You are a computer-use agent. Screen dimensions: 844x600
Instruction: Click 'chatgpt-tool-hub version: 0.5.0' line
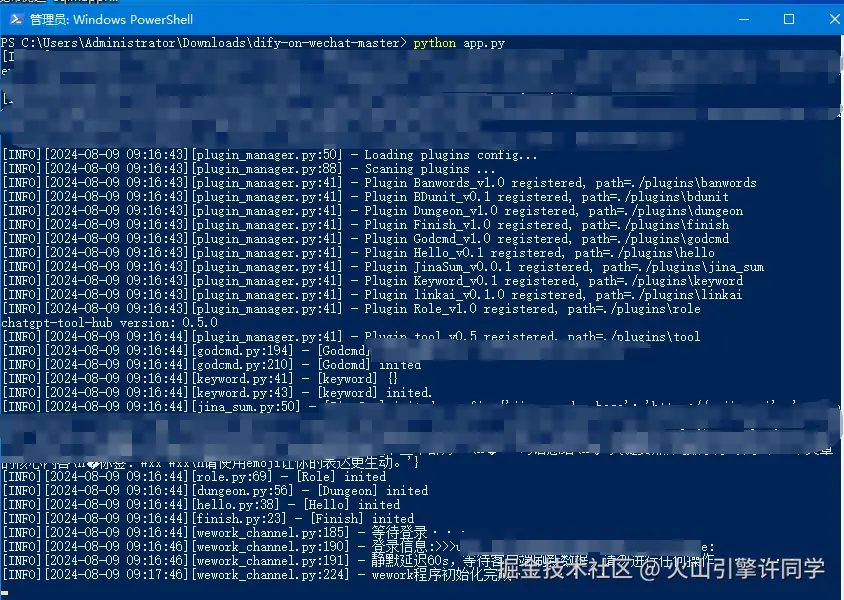point(109,323)
